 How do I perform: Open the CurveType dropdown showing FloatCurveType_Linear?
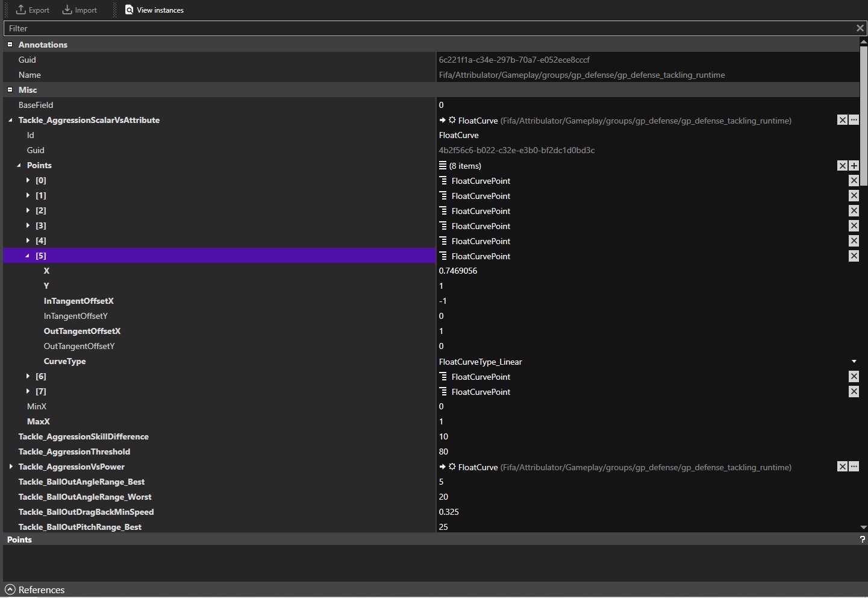tap(854, 361)
